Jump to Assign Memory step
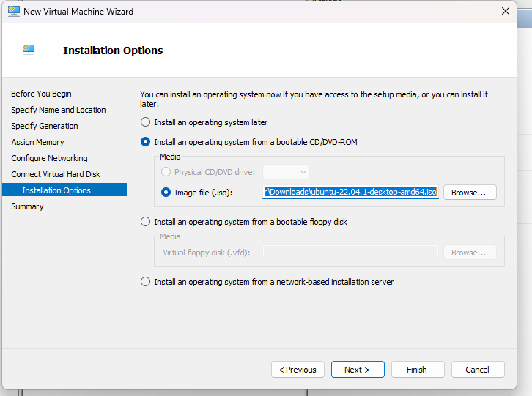This screenshot has height=396, width=532. coord(37,142)
